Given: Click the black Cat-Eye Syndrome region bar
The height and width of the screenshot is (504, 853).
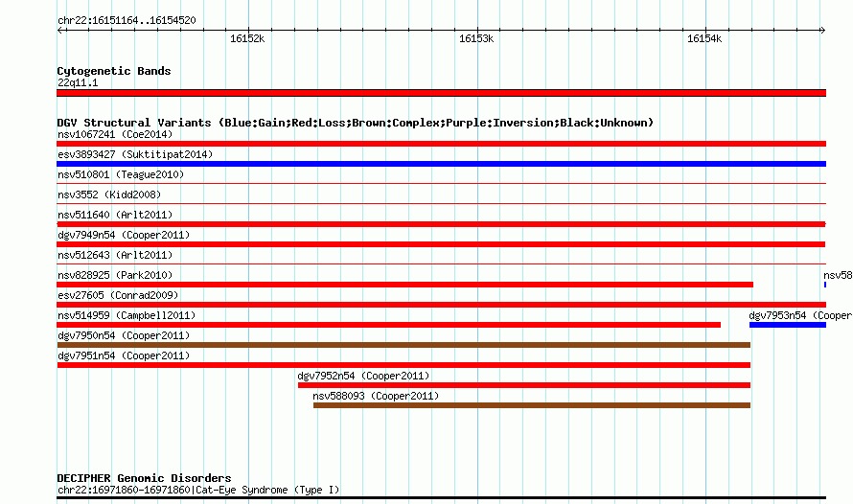Looking at the screenshot, I should point(441,497).
